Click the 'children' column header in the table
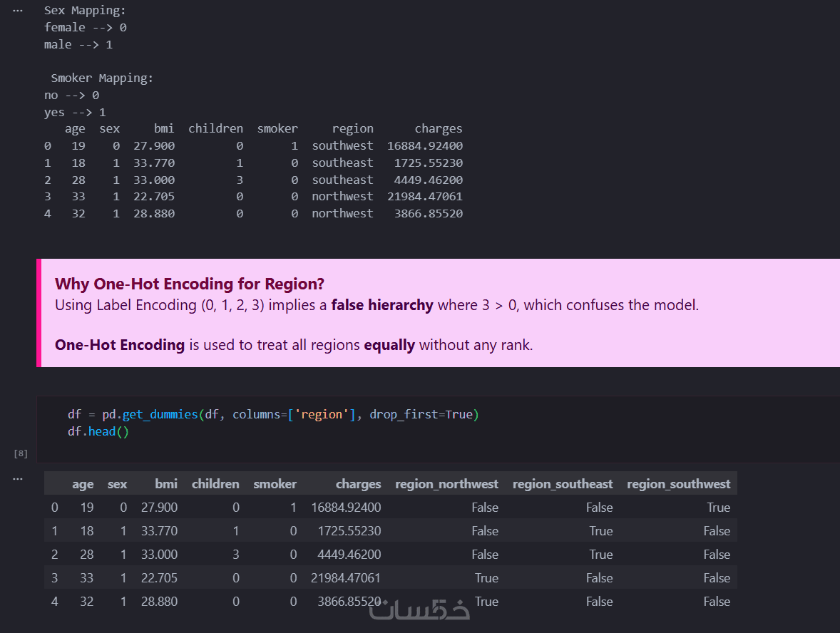This screenshot has height=633, width=840. pyautogui.click(x=215, y=484)
